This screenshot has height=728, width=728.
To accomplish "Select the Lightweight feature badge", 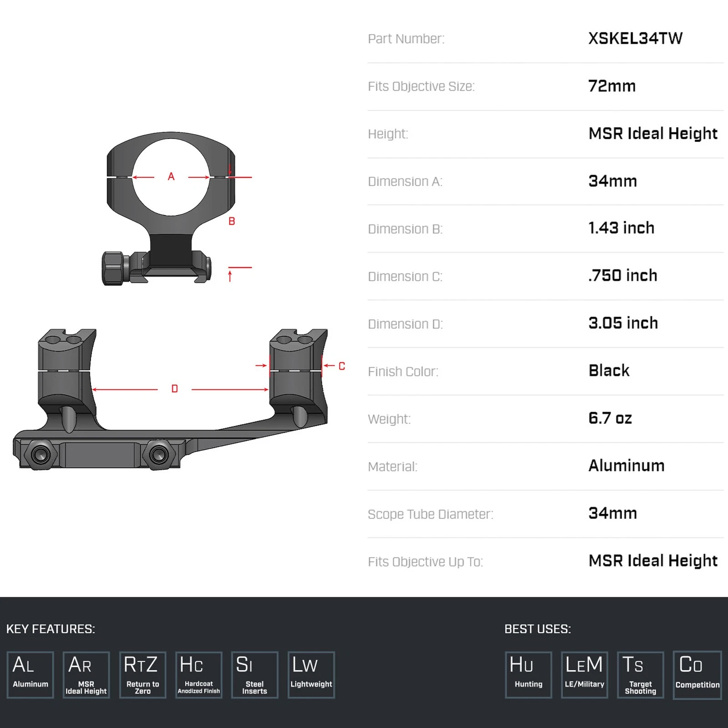I will pyautogui.click(x=311, y=675).
